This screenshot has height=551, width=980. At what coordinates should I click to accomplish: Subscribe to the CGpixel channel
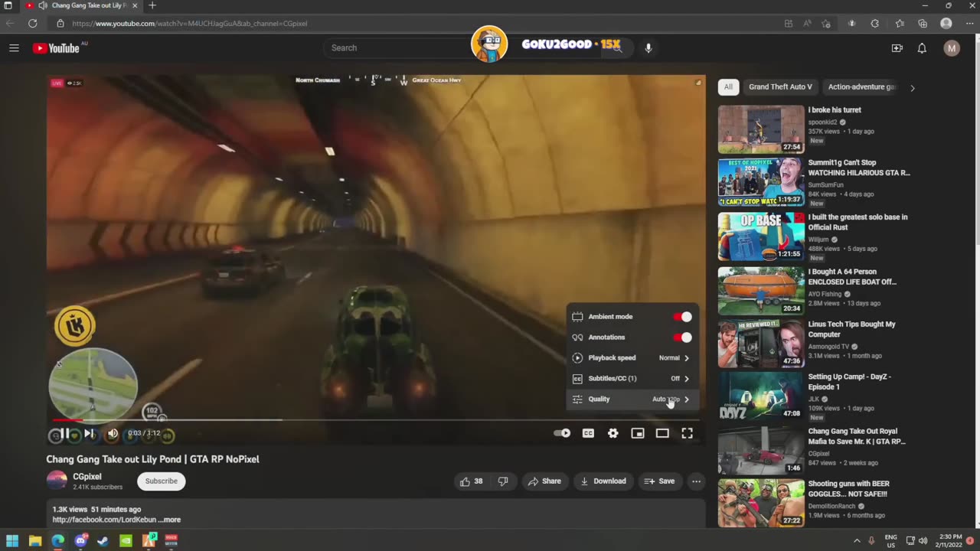coord(161,481)
